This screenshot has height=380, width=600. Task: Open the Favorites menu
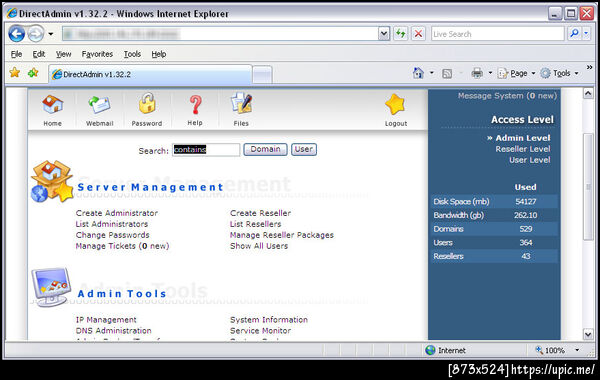click(x=97, y=54)
